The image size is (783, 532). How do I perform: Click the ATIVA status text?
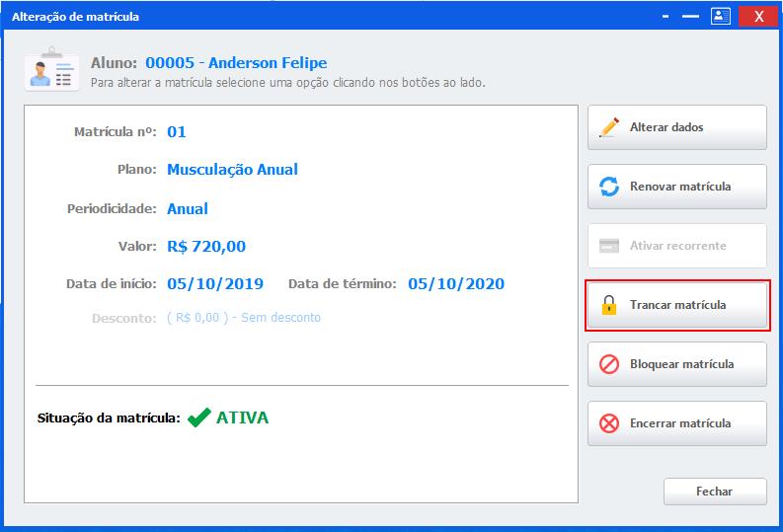coord(242,418)
